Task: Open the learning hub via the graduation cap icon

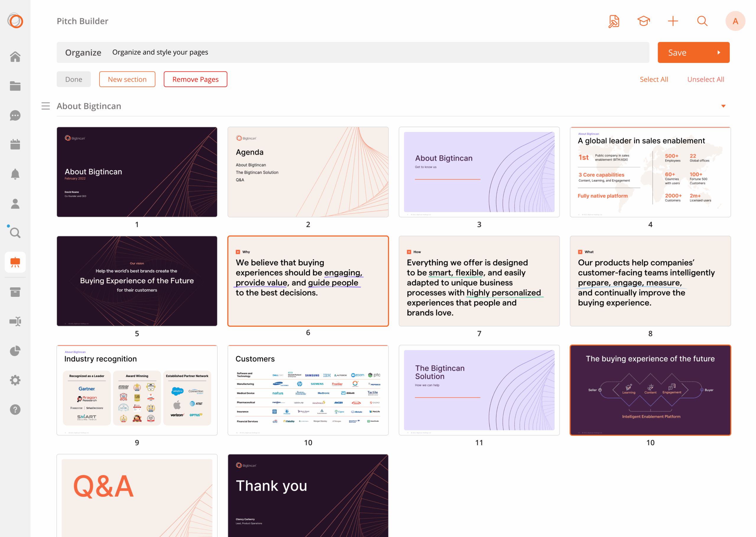Action: click(643, 21)
